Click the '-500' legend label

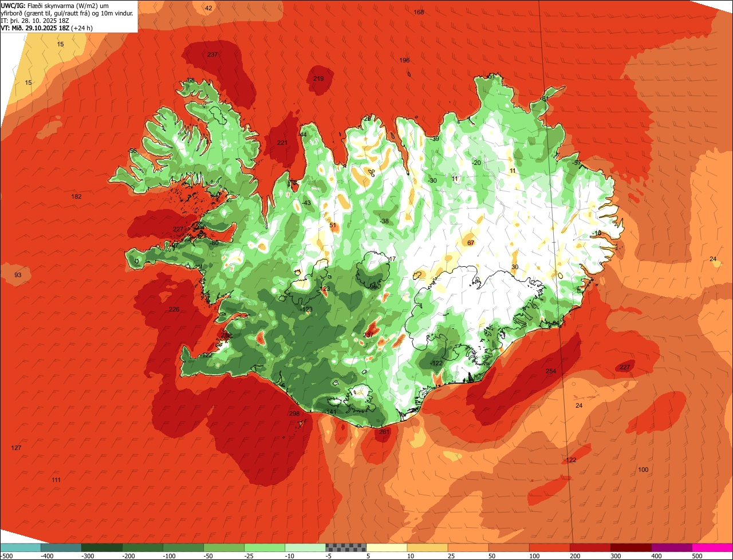click(6, 555)
